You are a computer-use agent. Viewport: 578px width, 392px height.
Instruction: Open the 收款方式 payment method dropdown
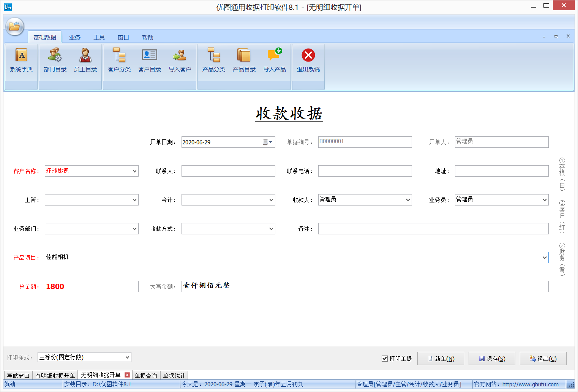(x=270, y=228)
